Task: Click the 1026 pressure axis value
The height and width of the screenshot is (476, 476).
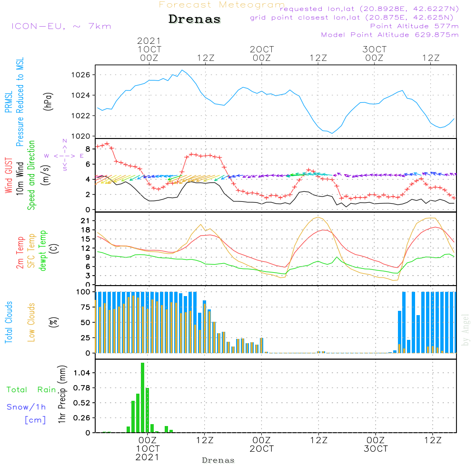Action: coord(81,75)
